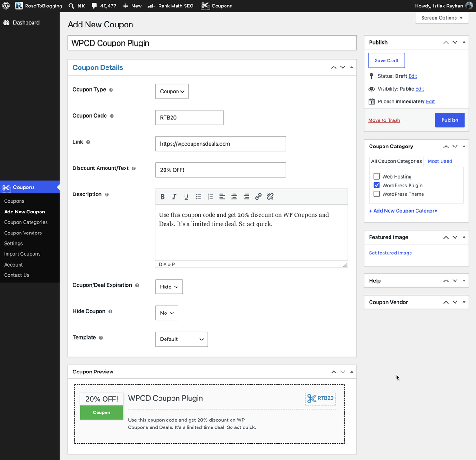The image size is (476, 460).
Task: Open the Template dropdown
Action: tap(182, 339)
